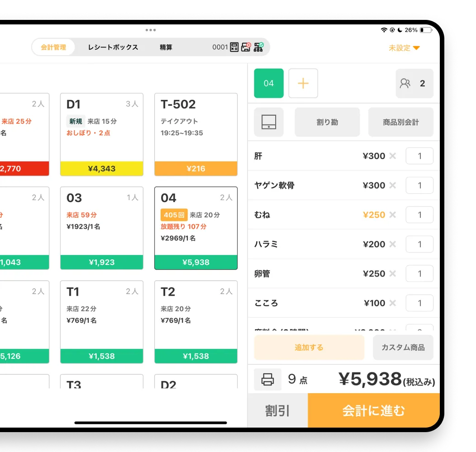Open the guest count people icon
The image size is (476, 452).
click(405, 83)
